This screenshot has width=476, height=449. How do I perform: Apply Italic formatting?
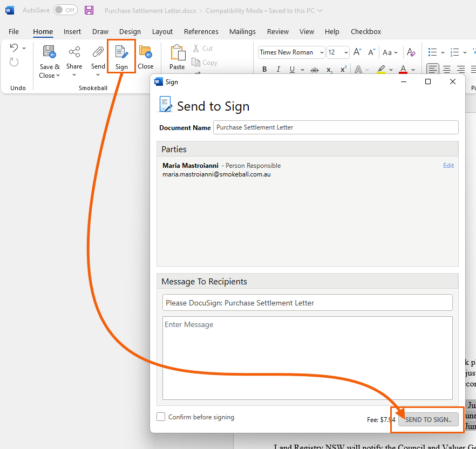coord(278,70)
